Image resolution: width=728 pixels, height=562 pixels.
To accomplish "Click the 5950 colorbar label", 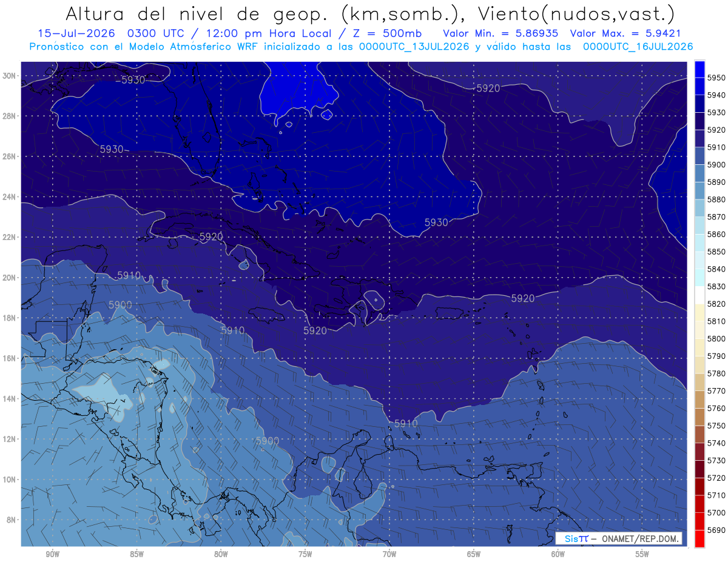I will (x=717, y=78).
